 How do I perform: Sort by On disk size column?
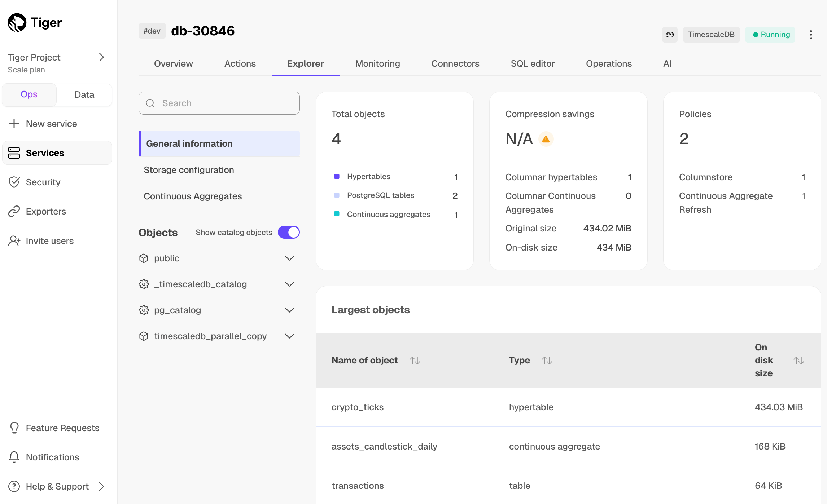[798, 360]
